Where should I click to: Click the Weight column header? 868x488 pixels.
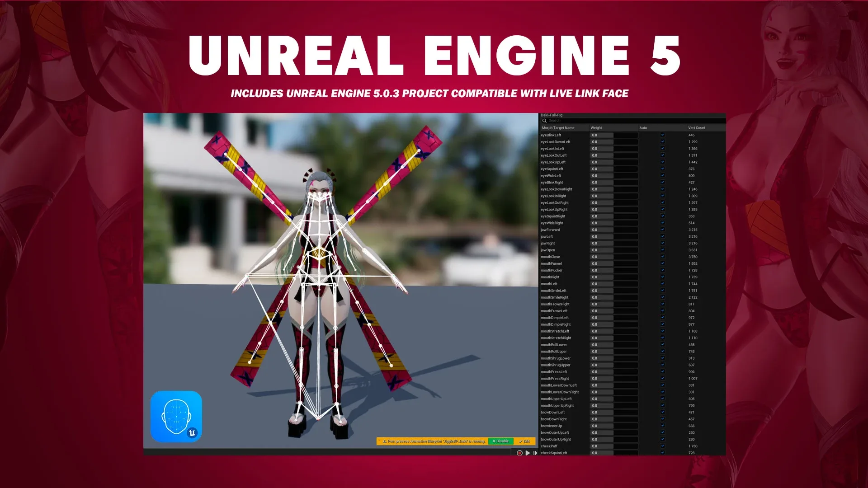tap(596, 128)
